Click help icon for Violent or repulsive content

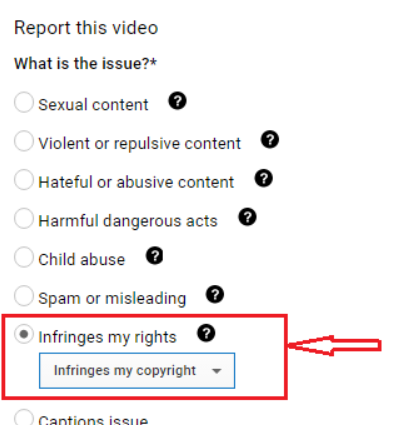point(270,139)
